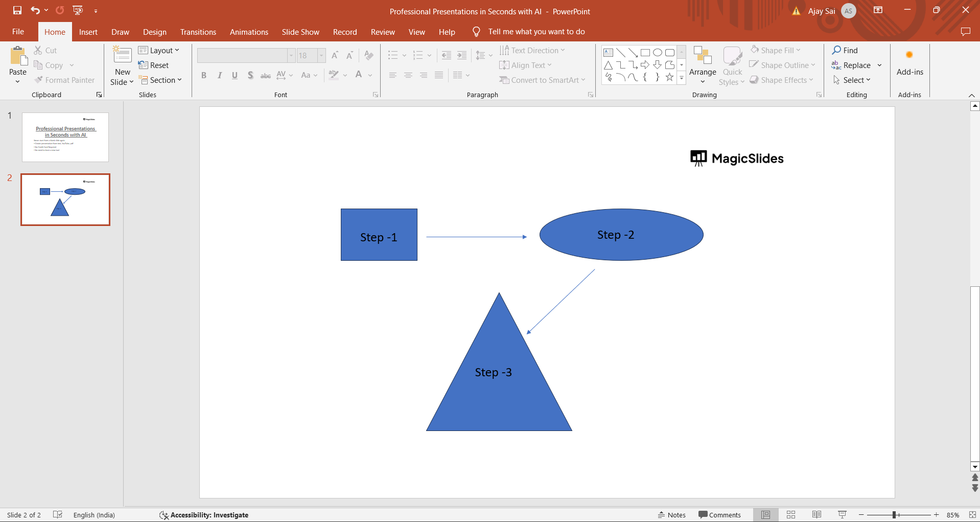Start Slide Show from status bar icon
The height and width of the screenshot is (522, 980).
(x=842, y=515)
